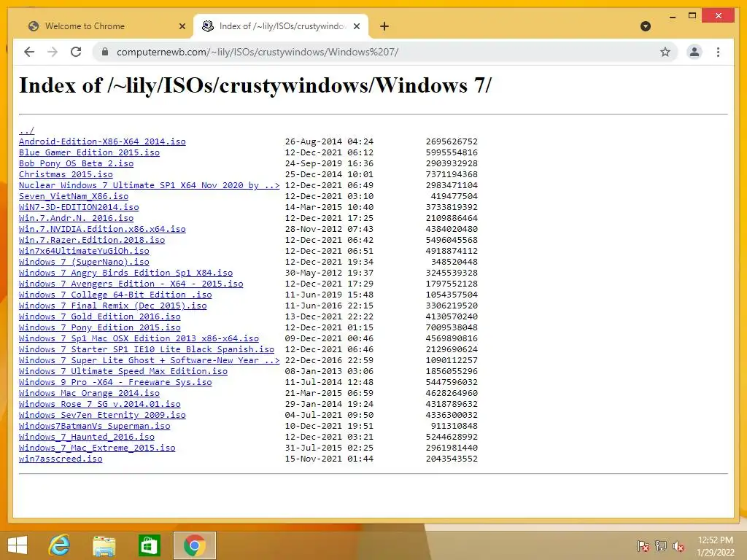This screenshot has height=560, width=747.
Task: Open Christmas_2015.iso link
Action: tap(66, 174)
